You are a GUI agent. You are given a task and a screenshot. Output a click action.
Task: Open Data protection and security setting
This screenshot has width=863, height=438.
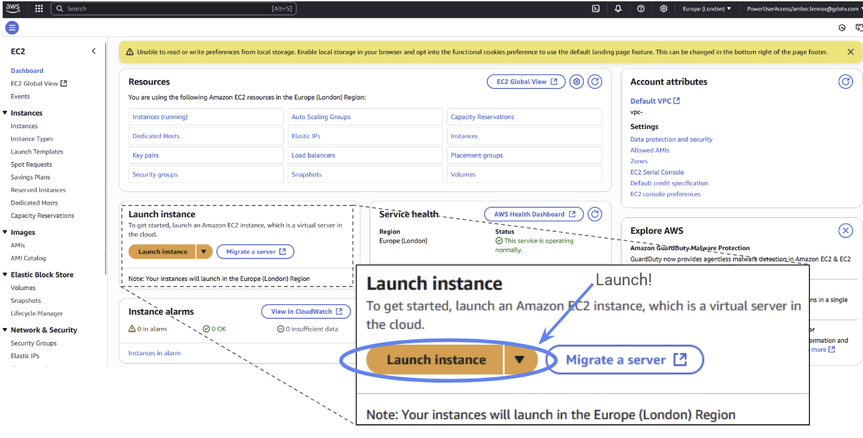click(671, 139)
